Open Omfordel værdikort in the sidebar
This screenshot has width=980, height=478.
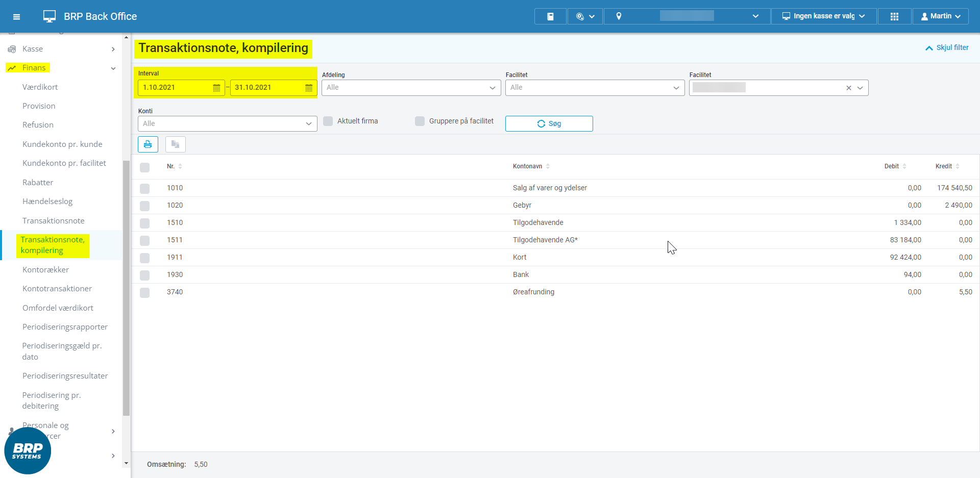point(58,308)
